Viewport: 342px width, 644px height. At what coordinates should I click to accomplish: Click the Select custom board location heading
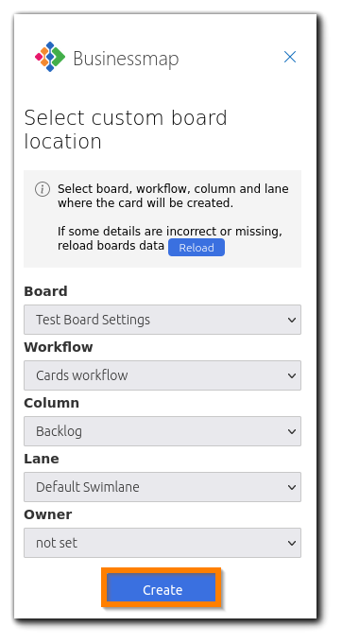coord(126,130)
